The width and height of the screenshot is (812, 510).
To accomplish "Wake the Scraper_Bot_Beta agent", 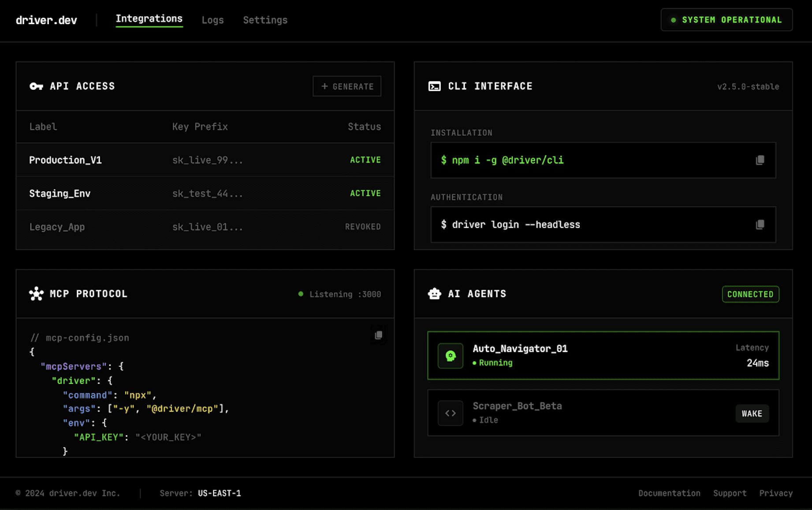I will [752, 414].
